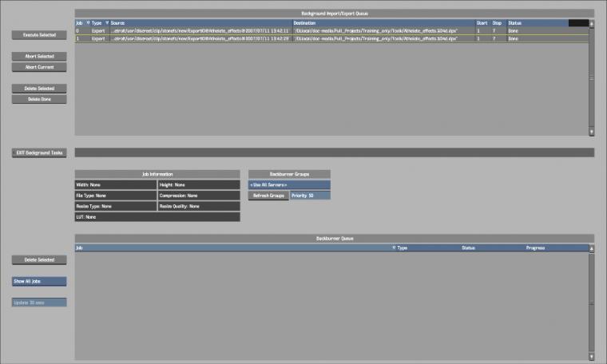This screenshot has height=364, width=607.
Task: Toggle the Show All Jobs option
Action: click(39, 281)
